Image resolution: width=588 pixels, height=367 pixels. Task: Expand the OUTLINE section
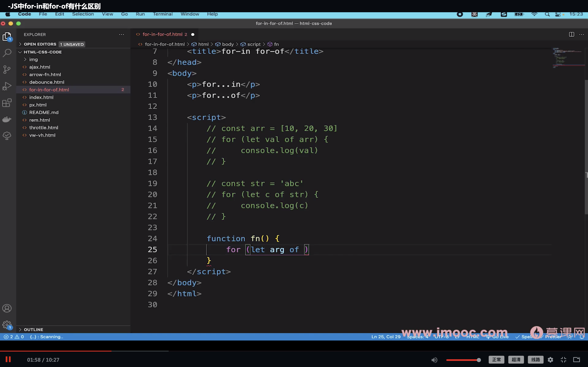pyautogui.click(x=33, y=329)
